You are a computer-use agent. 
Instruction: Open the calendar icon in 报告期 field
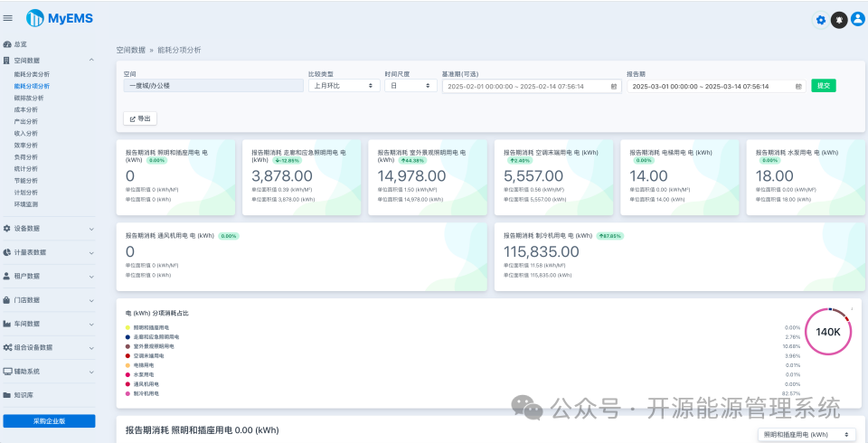pyautogui.click(x=798, y=87)
